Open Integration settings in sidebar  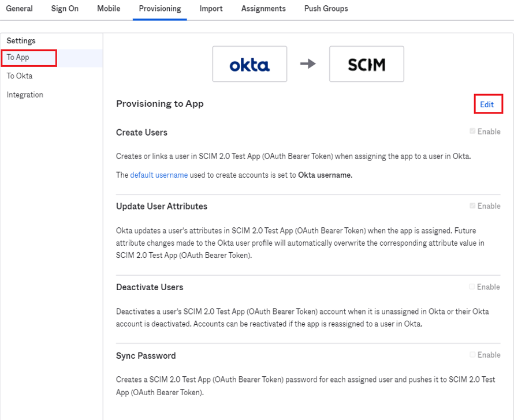click(x=25, y=95)
